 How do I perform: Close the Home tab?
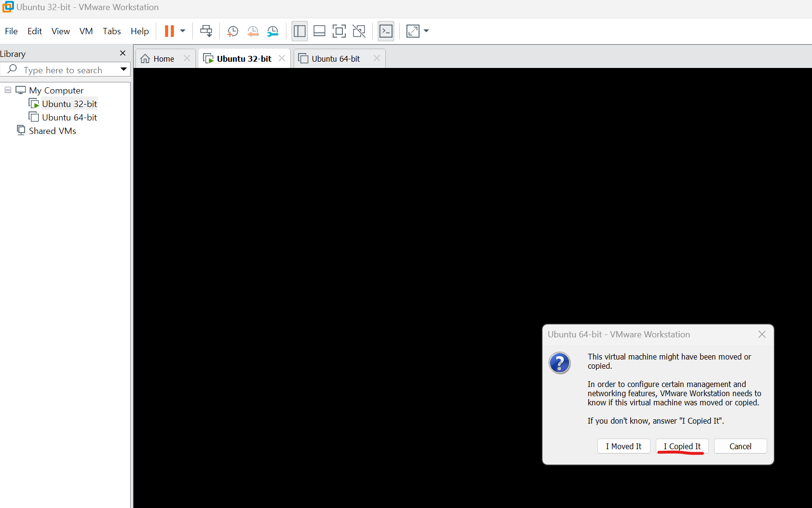(187, 58)
